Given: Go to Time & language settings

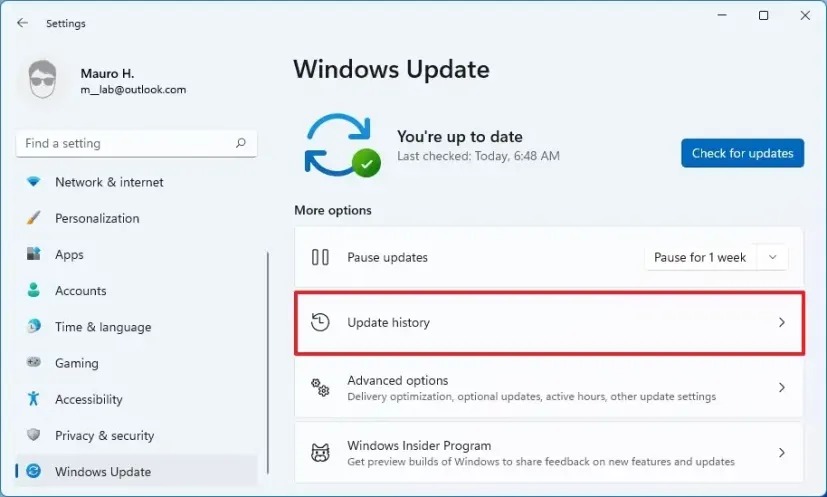Looking at the screenshot, I should (x=102, y=327).
